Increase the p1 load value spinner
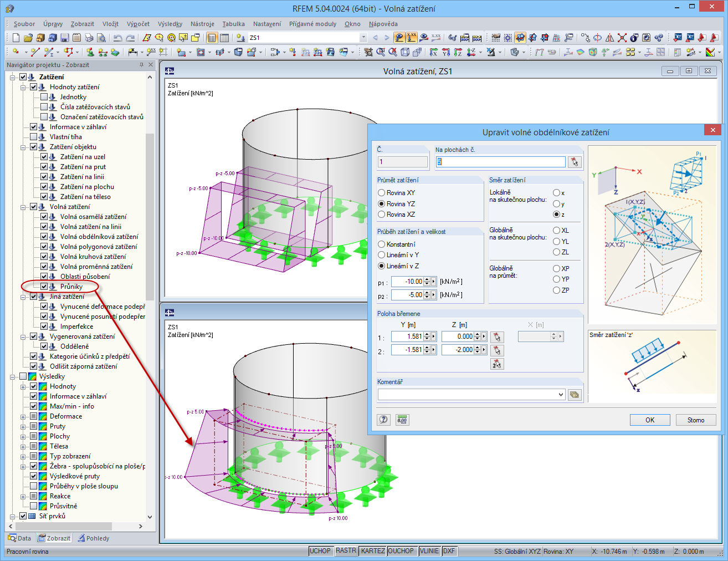The width and height of the screenshot is (728, 561). coord(427,279)
